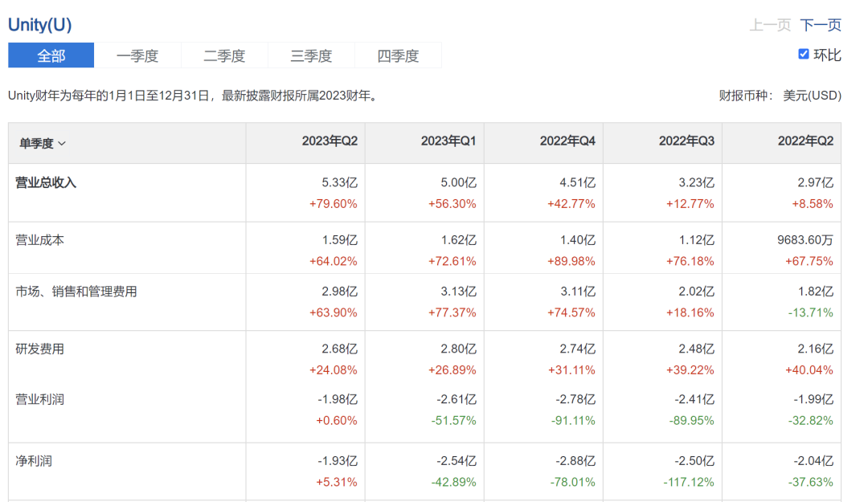Show the 四季度 tab
Image resolution: width=868 pixels, height=502 pixels.
click(398, 55)
